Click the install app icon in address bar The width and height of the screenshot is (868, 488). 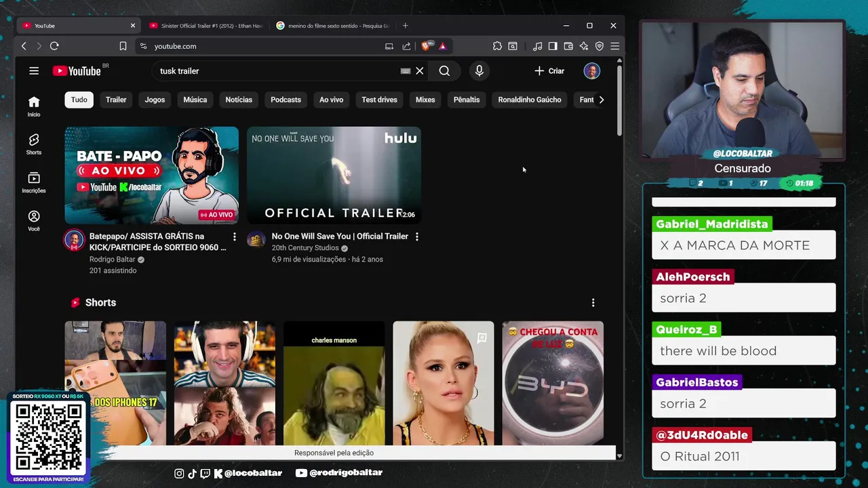[389, 46]
